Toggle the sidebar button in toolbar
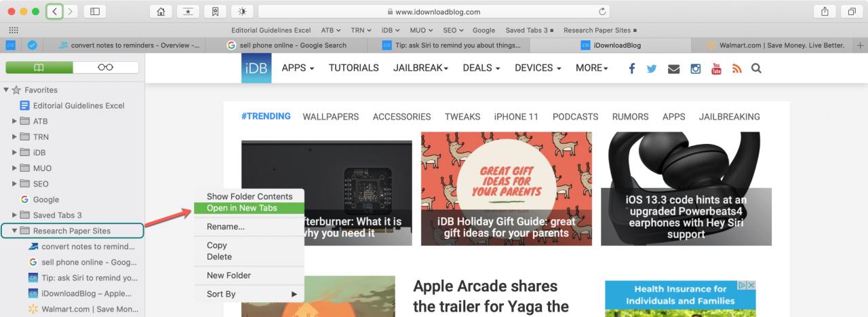Viewport: 868px width, 317px height. click(x=94, y=12)
